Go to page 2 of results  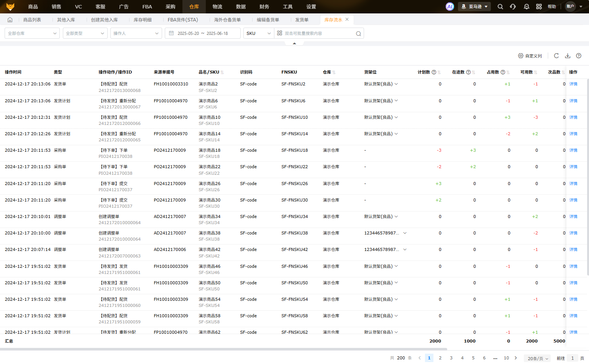[x=440, y=358]
